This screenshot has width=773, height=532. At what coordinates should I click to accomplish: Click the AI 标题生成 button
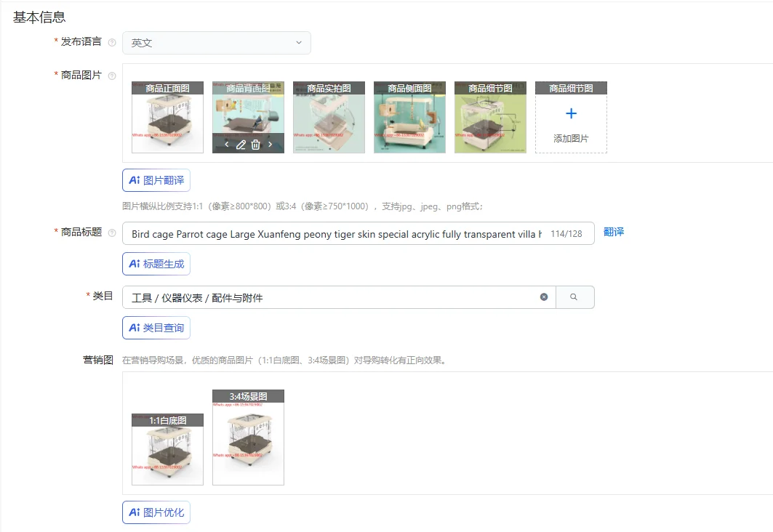156,264
